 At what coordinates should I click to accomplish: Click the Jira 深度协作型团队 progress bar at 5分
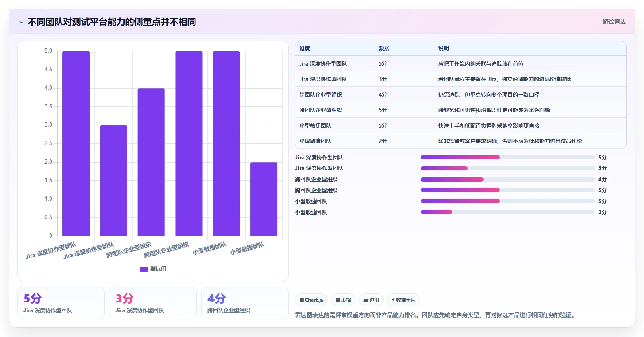(x=507, y=157)
